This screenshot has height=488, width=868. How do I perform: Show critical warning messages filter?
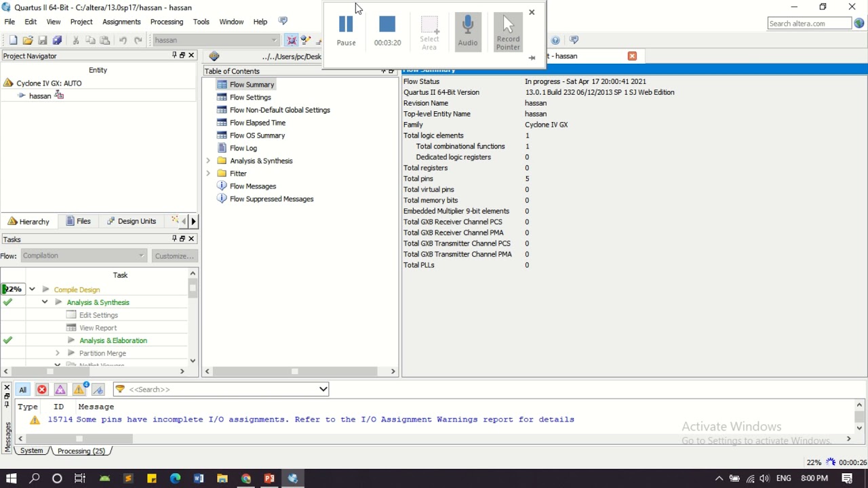(x=60, y=389)
